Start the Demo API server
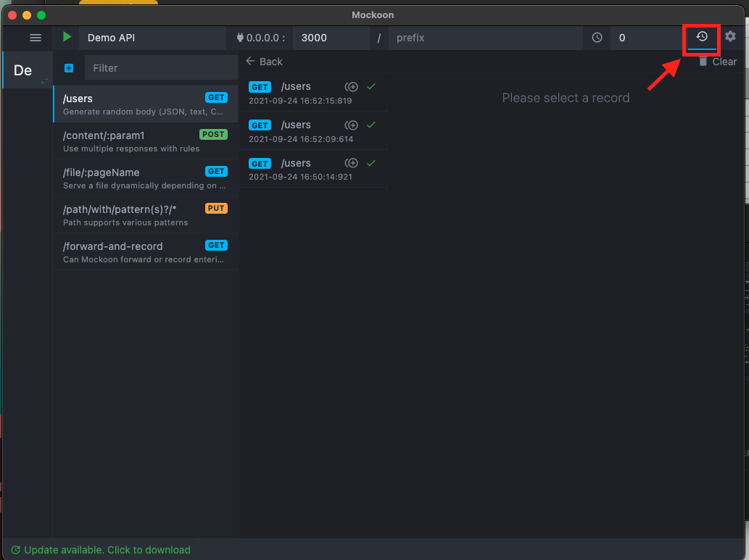This screenshot has height=560, width=749. click(x=66, y=36)
